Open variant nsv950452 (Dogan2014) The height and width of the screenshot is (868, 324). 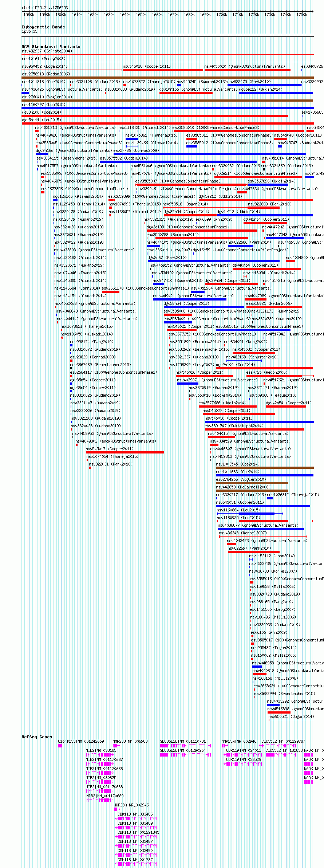(x=45, y=67)
